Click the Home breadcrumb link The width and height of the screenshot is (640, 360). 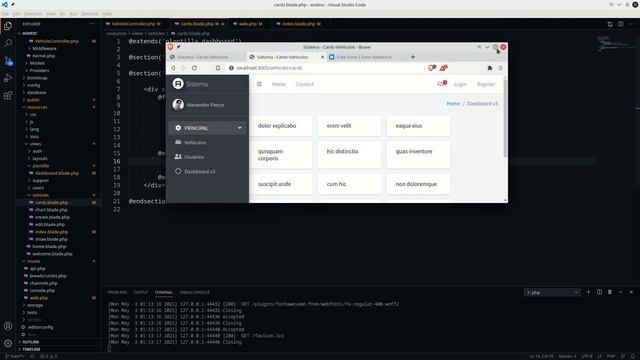click(453, 104)
